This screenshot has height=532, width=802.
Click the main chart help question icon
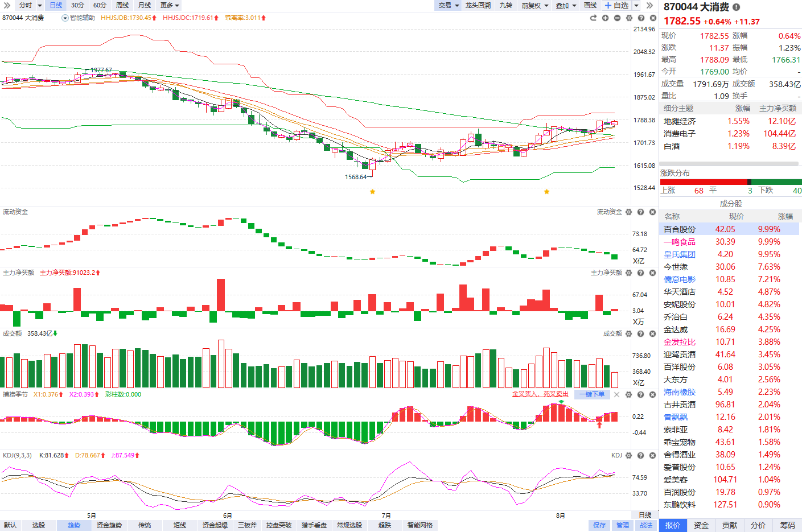[x=641, y=18]
